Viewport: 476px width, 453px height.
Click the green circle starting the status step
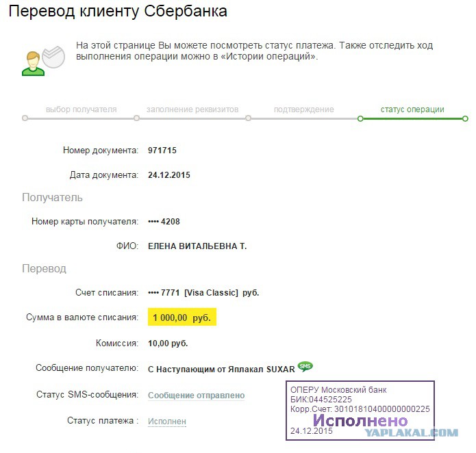(x=360, y=118)
